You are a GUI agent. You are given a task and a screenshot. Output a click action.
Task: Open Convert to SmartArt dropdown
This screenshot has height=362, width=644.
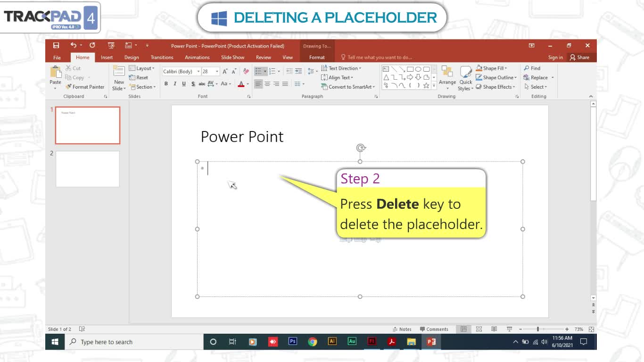click(x=348, y=87)
